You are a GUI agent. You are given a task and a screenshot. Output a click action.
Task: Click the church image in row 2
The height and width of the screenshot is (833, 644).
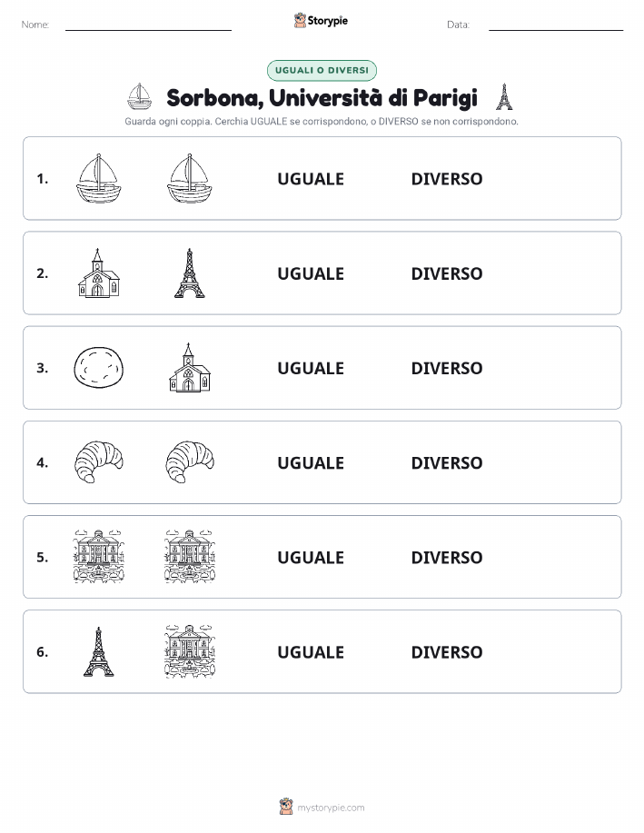tap(99, 273)
